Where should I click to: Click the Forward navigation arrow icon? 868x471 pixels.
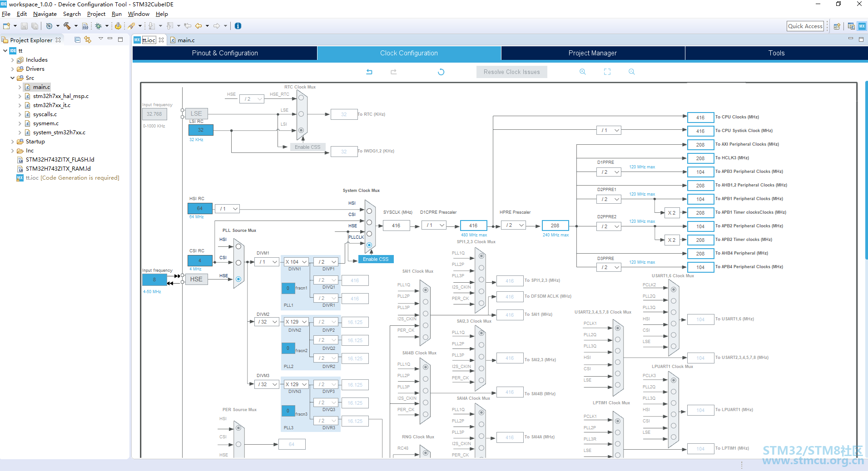pos(217,26)
